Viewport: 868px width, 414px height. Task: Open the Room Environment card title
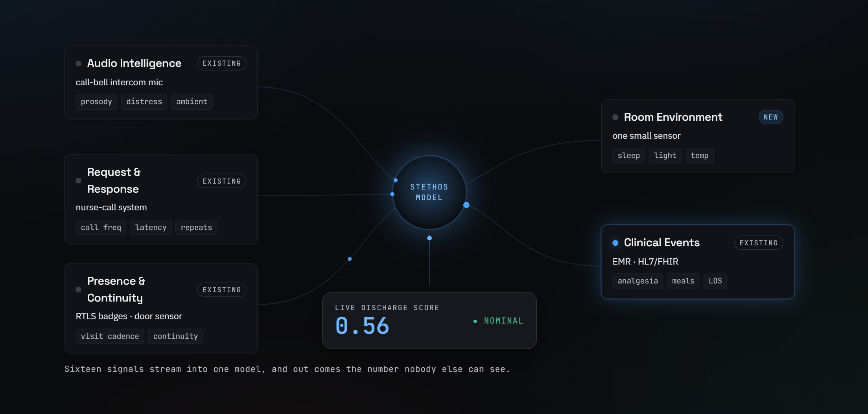pyautogui.click(x=673, y=117)
